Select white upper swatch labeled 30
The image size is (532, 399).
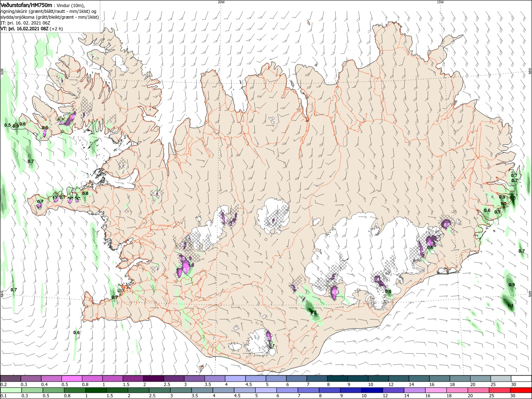click(x=522, y=379)
